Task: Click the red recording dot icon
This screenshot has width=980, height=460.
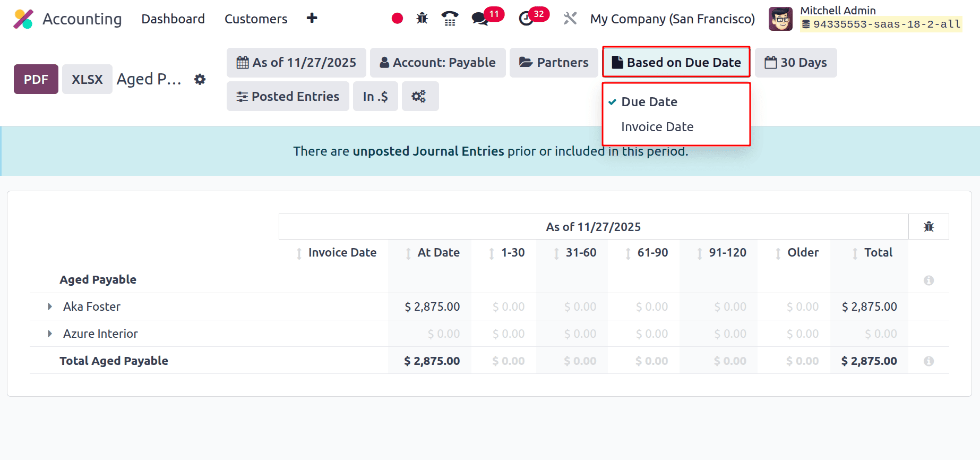Action: click(x=397, y=19)
